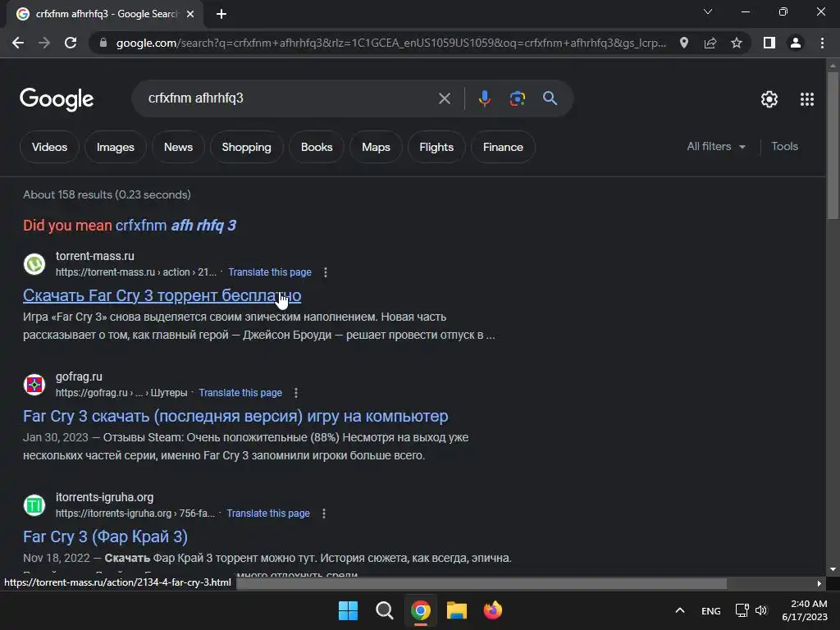The height and width of the screenshot is (630, 840).
Task: Open ENG language switcher
Action: (711, 611)
